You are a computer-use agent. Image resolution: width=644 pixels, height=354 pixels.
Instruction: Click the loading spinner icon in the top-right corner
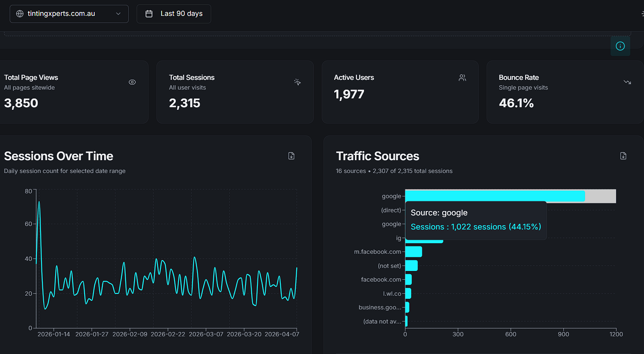pos(642,14)
